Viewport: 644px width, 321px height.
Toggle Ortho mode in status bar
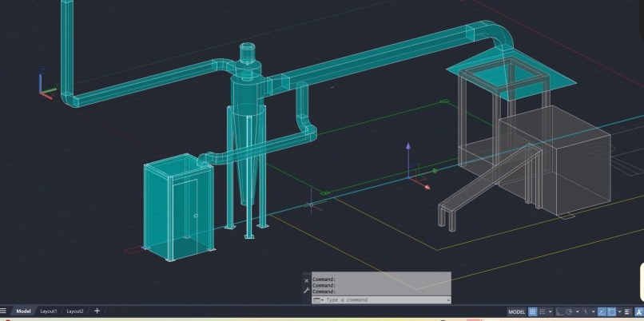coord(559,311)
